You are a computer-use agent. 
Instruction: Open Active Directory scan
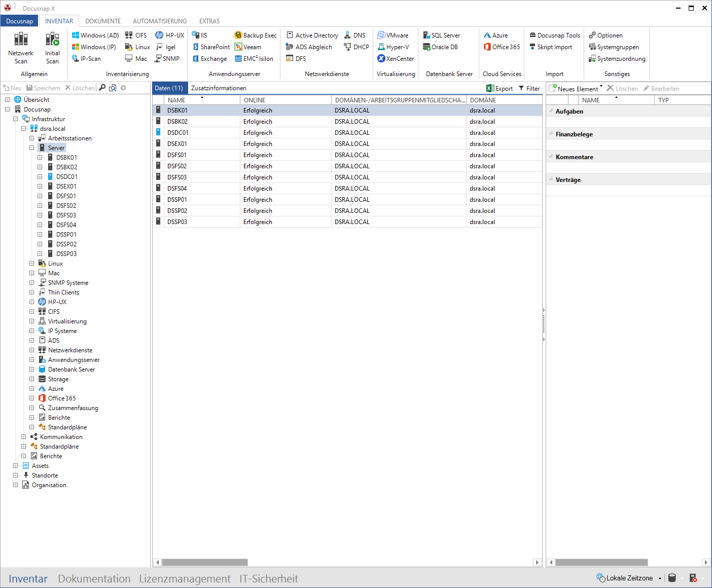pyautogui.click(x=312, y=35)
